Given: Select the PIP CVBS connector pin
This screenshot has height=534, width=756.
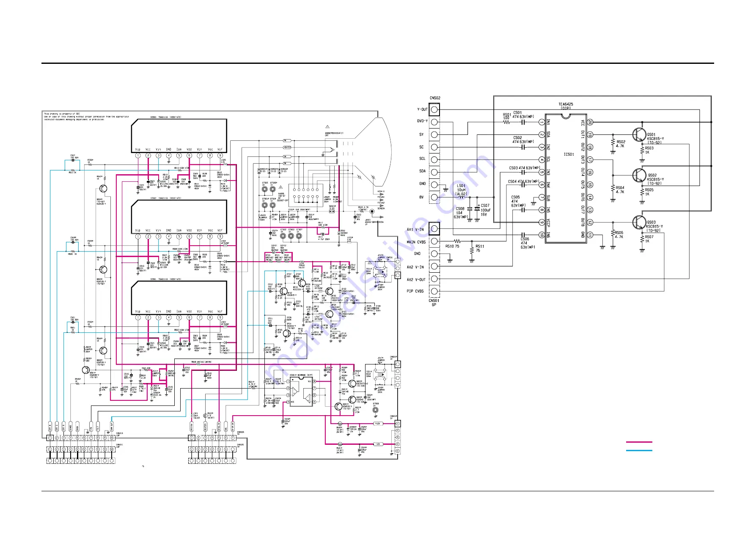Looking at the screenshot, I should click(434, 291).
